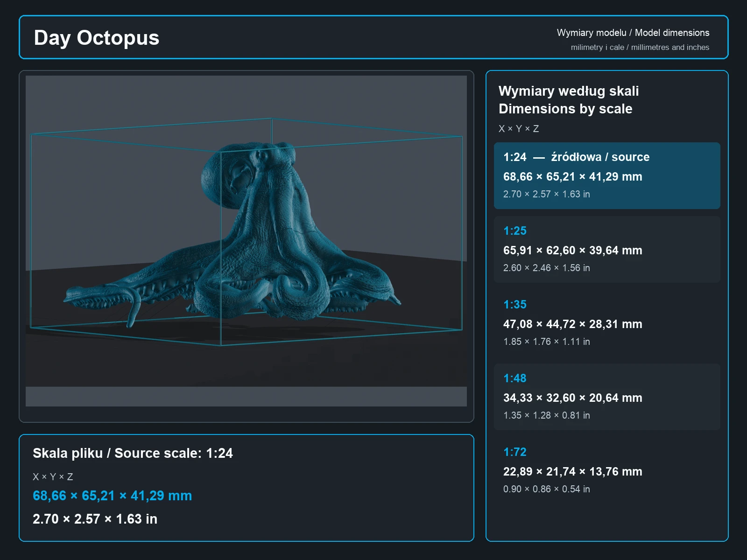The height and width of the screenshot is (560, 747).
Task: Click the X × Y × Z label in the source scale panel
Action: pos(53,477)
